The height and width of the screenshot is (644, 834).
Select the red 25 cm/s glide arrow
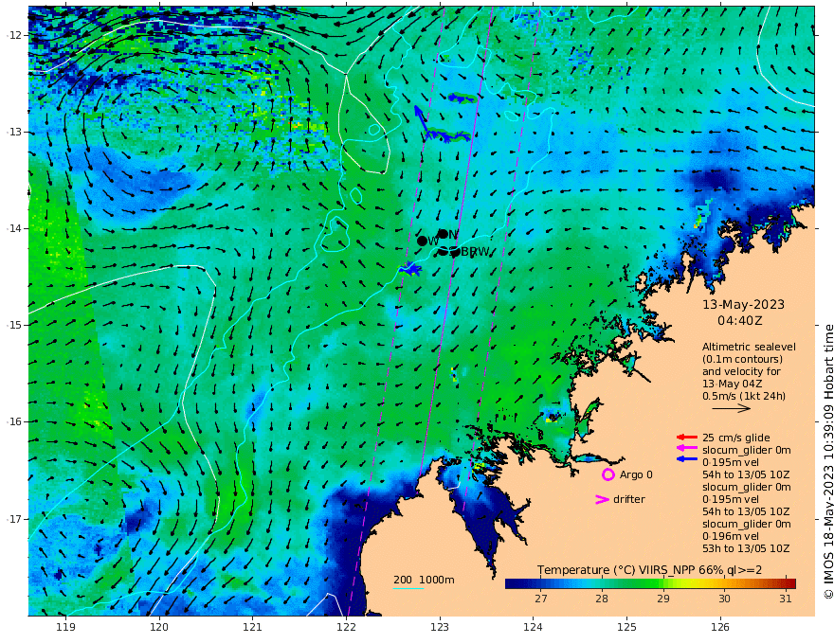(x=687, y=438)
